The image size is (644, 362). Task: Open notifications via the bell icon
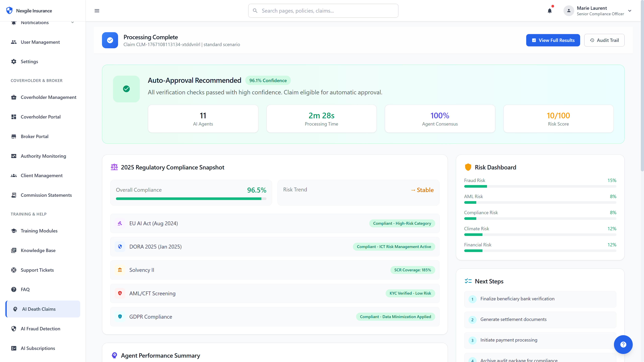[550, 11]
